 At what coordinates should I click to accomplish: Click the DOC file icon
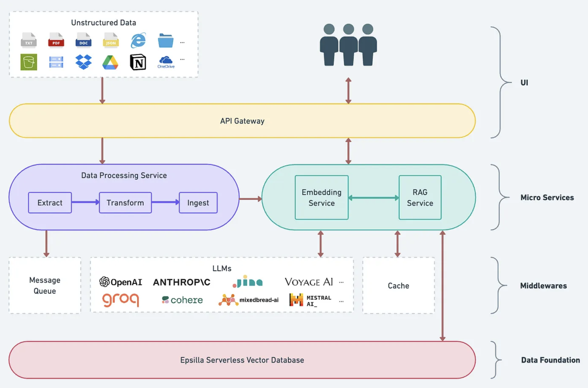pyautogui.click(x=83, y=40)
